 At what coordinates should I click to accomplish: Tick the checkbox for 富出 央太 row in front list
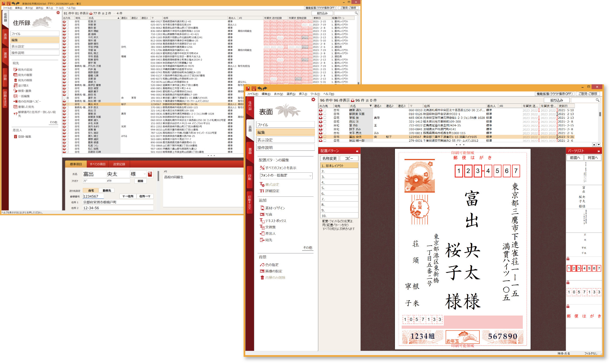coord(325,137)
